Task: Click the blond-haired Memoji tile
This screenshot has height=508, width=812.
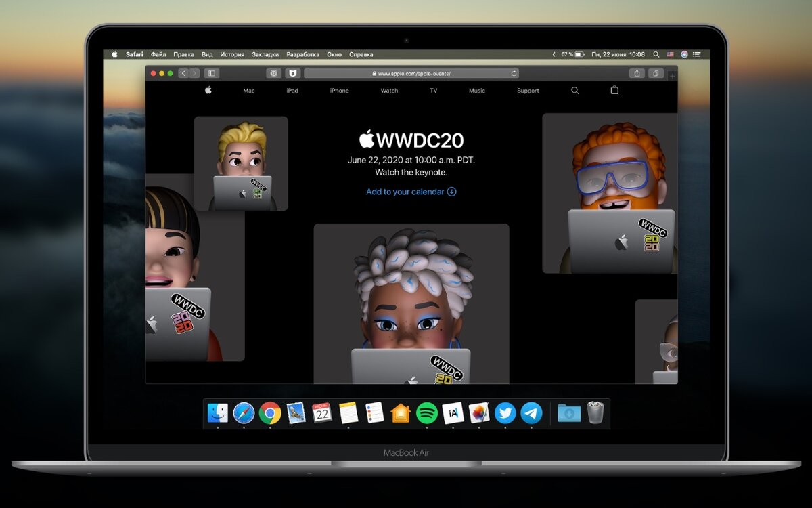Action: tap(241, 163)
